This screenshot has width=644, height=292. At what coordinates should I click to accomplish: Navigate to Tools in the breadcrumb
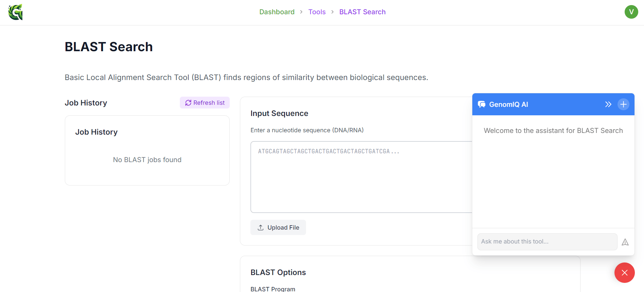(x=317, y=12)
